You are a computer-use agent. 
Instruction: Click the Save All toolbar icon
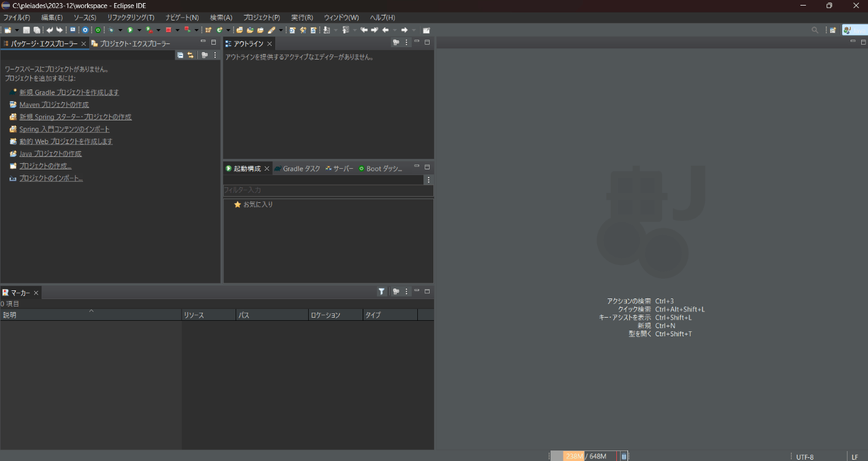(37, 30)
